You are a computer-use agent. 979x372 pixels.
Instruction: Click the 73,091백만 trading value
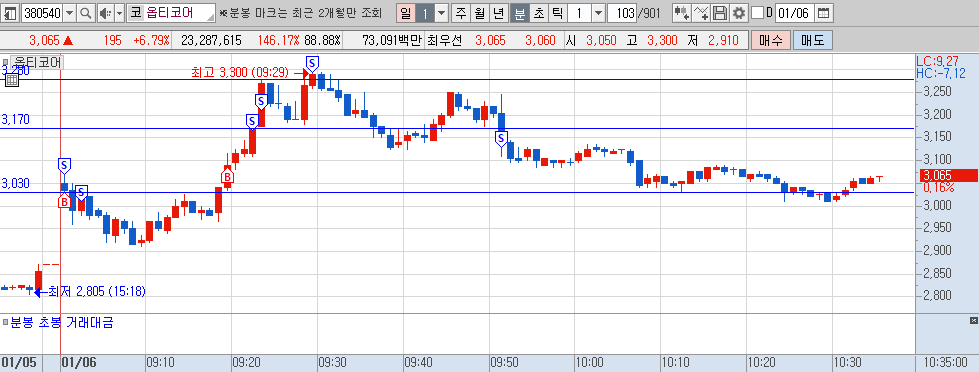coord(392,41)
